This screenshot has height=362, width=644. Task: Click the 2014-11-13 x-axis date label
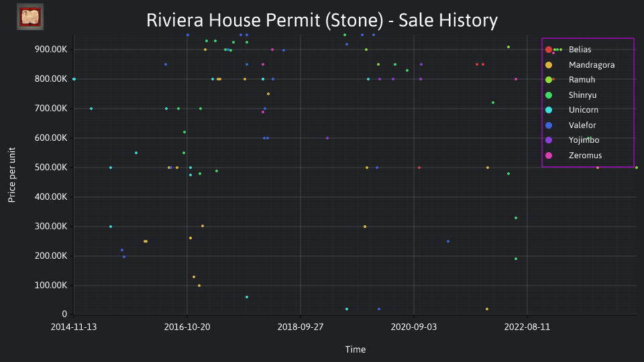point(74,327)
